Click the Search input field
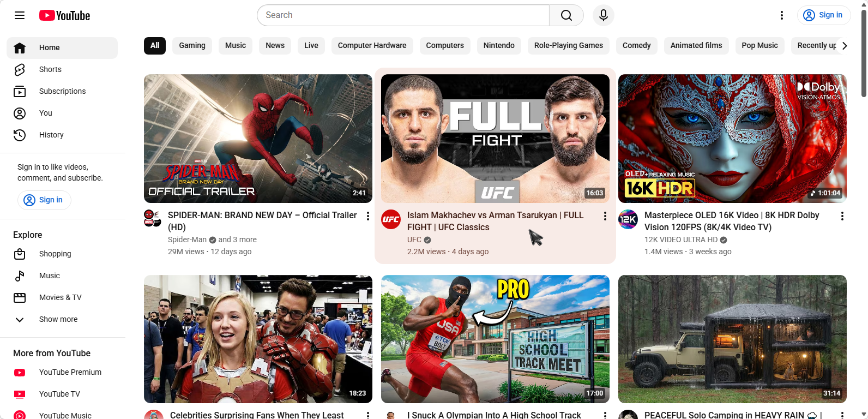Image resolution: width=868 pixels, height=419 pixels. point(403,15)
